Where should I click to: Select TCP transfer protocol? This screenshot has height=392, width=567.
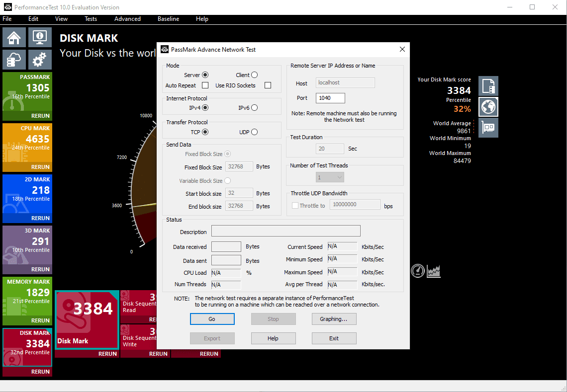tap(205, 132)
